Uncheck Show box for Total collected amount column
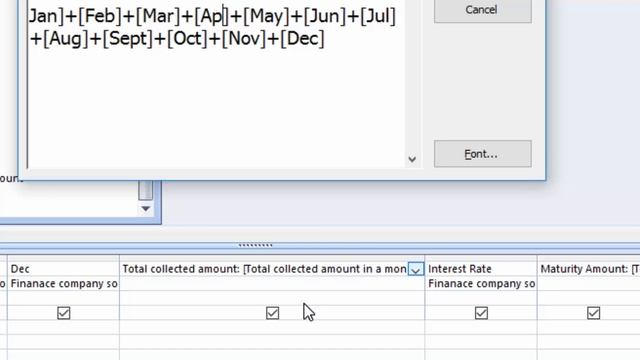The height and width of the screenshot is (360, 640). click(272, 313)
